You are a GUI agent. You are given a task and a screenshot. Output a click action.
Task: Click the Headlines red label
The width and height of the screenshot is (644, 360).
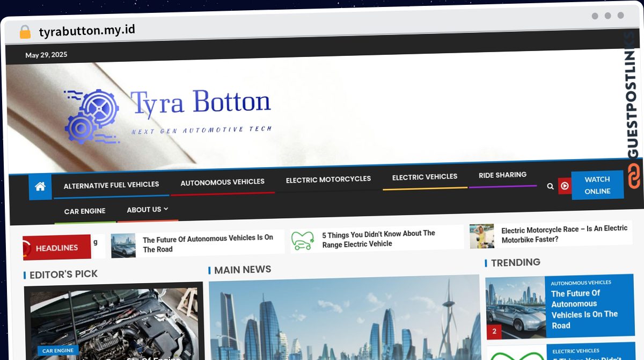pos(56,248)
